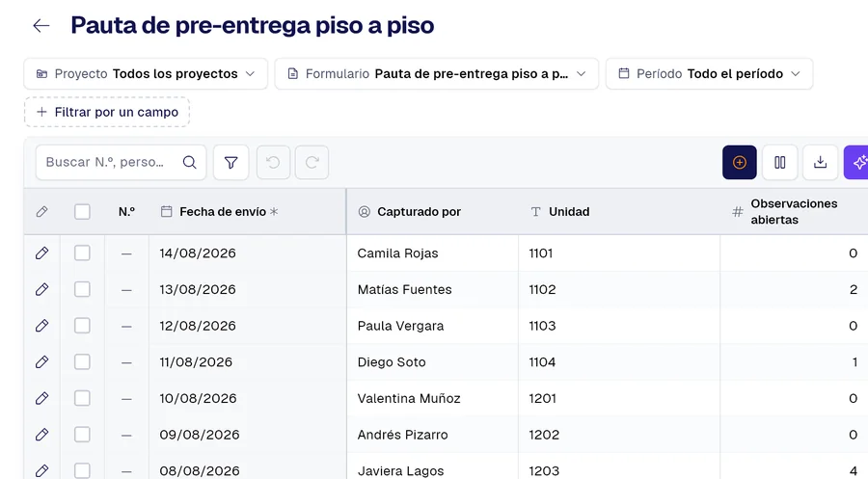Go back using the left arrow icon
The image size is (868, 479).
pyautogui.click(x=41, y=25)
